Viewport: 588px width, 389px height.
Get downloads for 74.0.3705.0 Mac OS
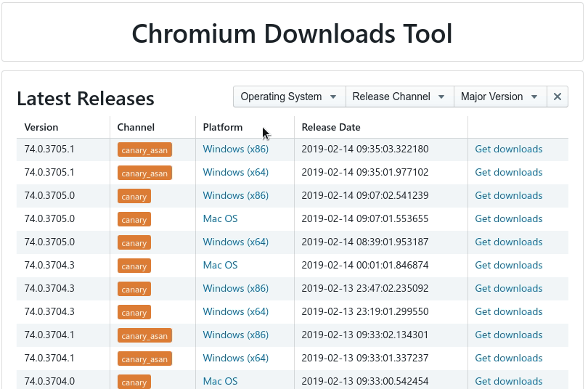pos(508,219)
